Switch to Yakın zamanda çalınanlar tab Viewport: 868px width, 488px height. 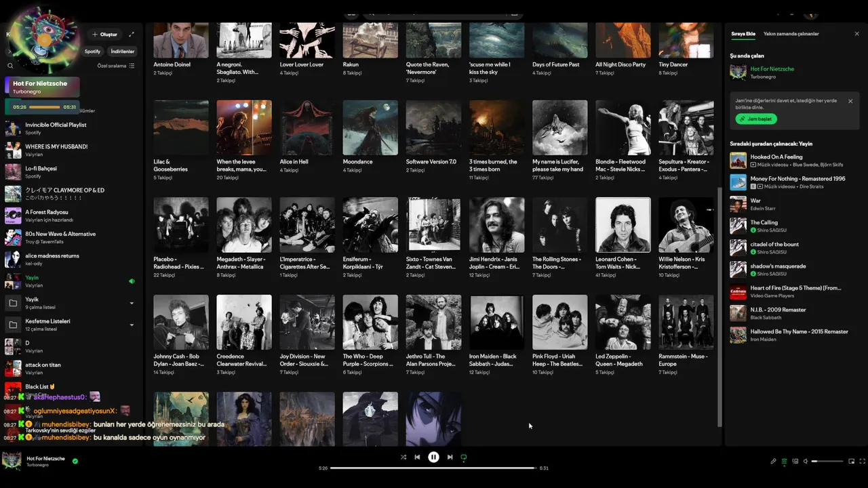(x=791, y=34)
